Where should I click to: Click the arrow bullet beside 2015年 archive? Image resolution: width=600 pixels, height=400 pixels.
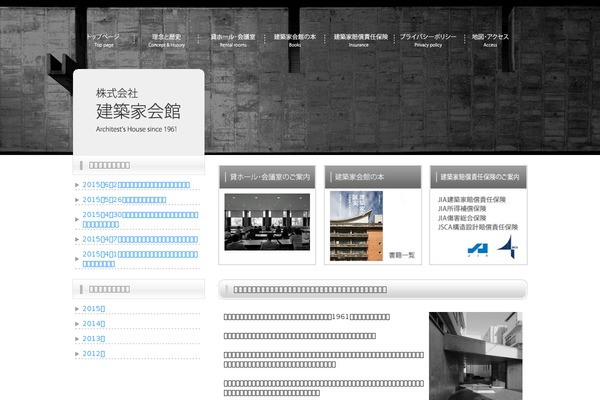click(77, 309)
